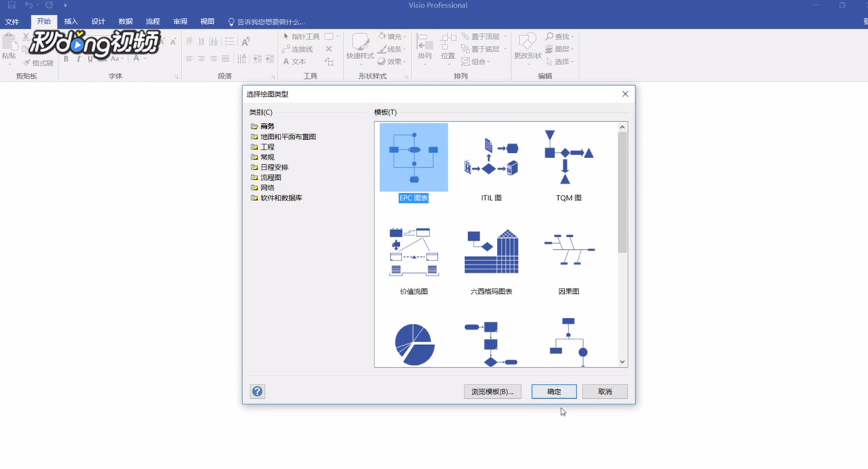Open the 图层 layers dropdown
The image size is (868, 469).
click(x=559, y=49)
